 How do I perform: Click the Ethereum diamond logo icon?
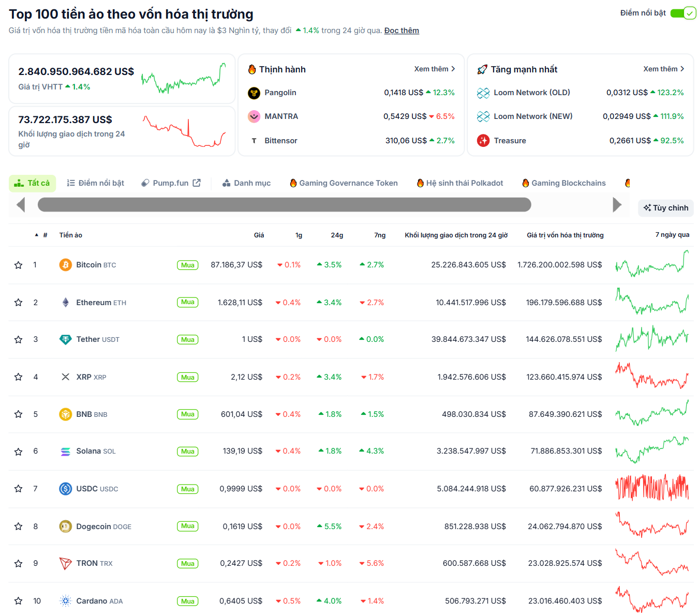tap(65, 303)
